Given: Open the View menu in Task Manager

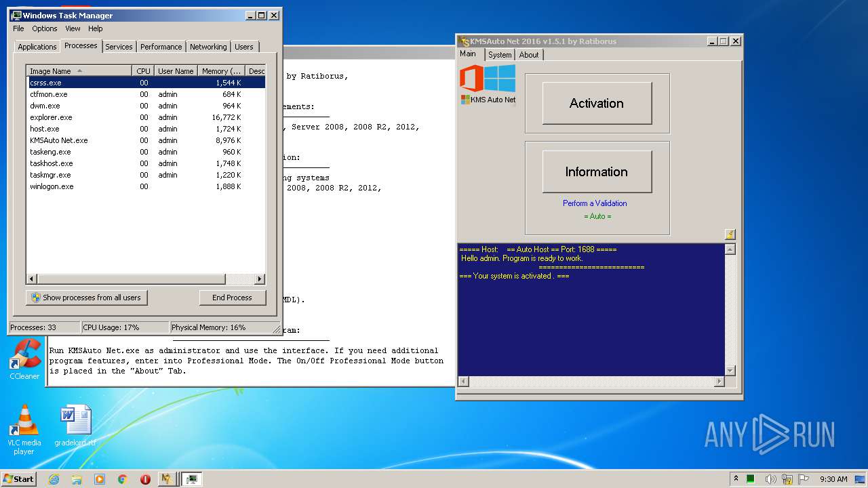Looking at the screenshot, I should point(73,28).
